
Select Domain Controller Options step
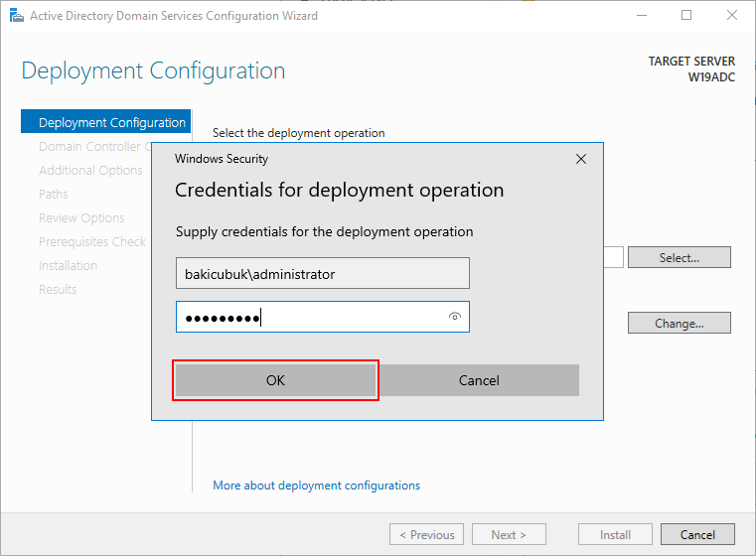(95, 147)
